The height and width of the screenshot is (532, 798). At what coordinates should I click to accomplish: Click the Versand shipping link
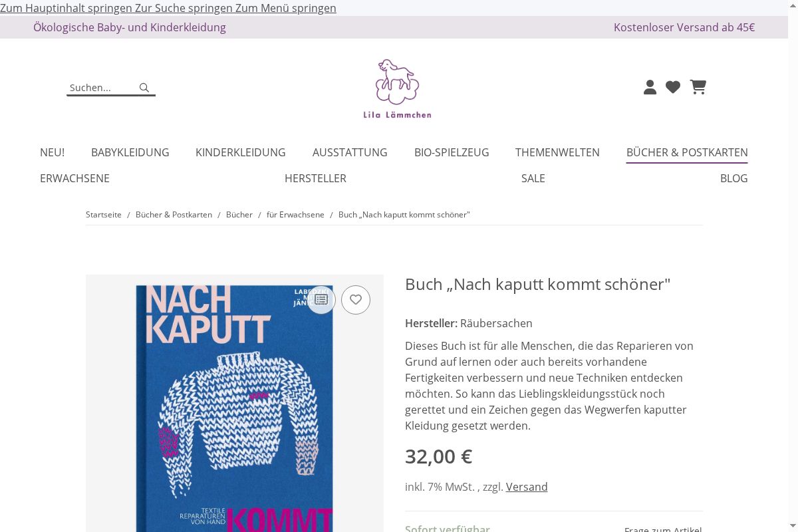point(527,487)
